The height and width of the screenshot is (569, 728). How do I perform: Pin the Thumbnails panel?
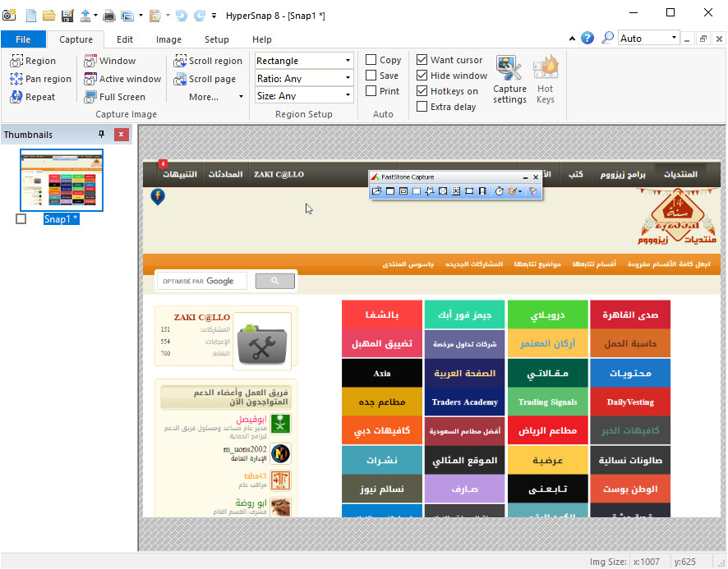coord(101,134)
